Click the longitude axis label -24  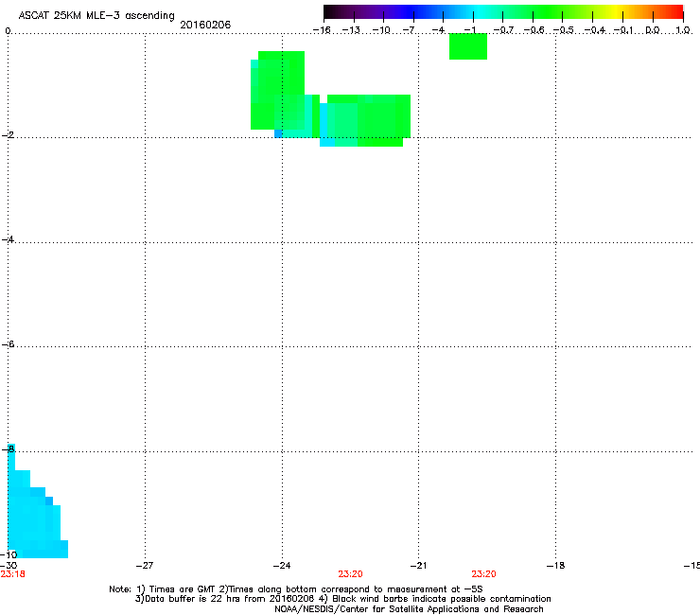(282, 566)
